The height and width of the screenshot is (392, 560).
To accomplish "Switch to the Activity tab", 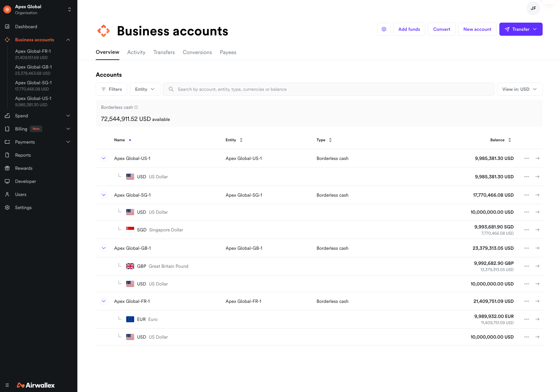I will tap(136, 52).
